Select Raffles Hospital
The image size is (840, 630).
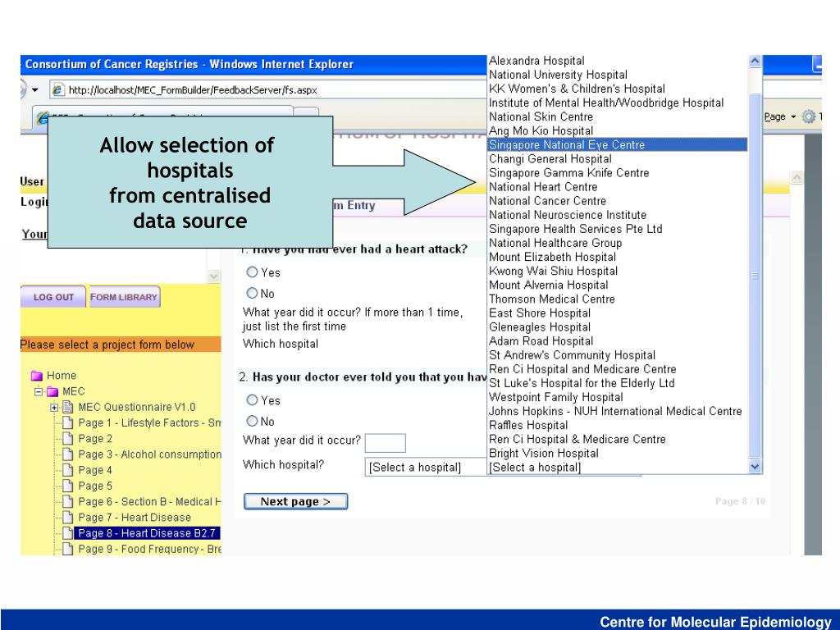click(x=527, y=425)
